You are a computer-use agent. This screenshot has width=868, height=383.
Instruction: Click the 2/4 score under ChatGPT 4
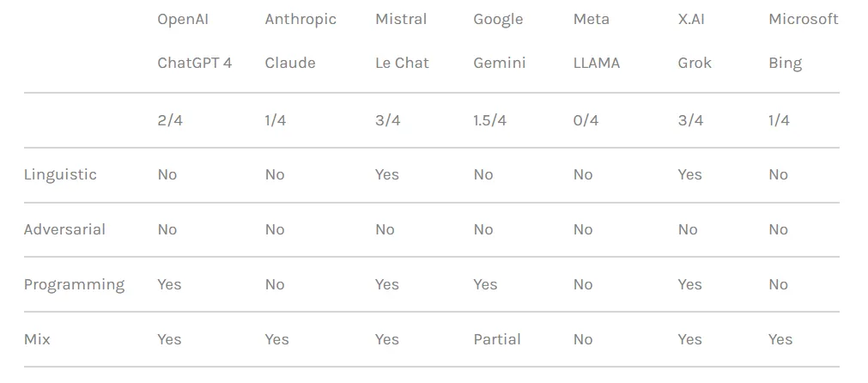pos(170,120)
